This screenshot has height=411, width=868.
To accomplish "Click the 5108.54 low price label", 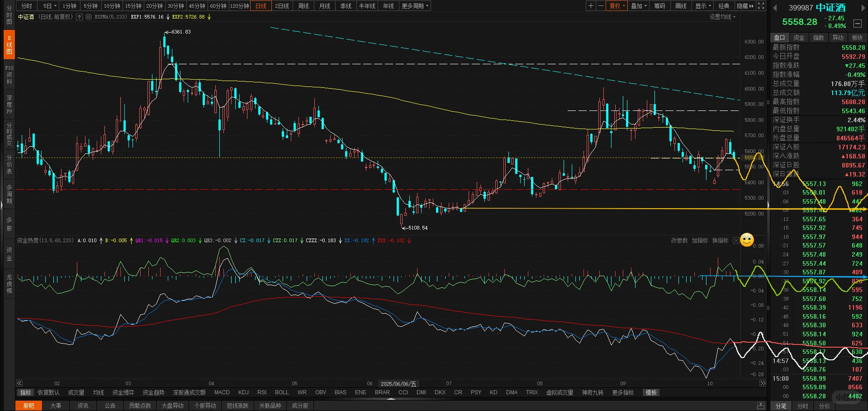I will [x=418, y=228].
